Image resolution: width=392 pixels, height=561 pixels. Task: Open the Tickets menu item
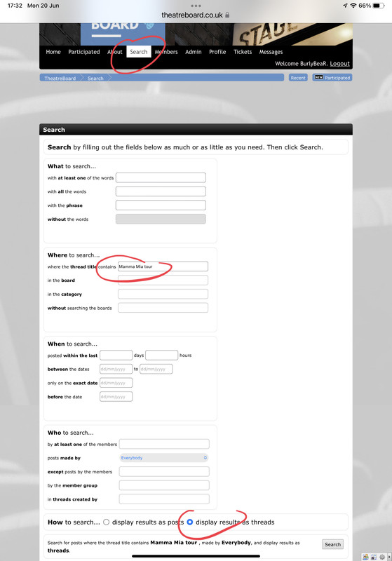(x=243, y=52)
